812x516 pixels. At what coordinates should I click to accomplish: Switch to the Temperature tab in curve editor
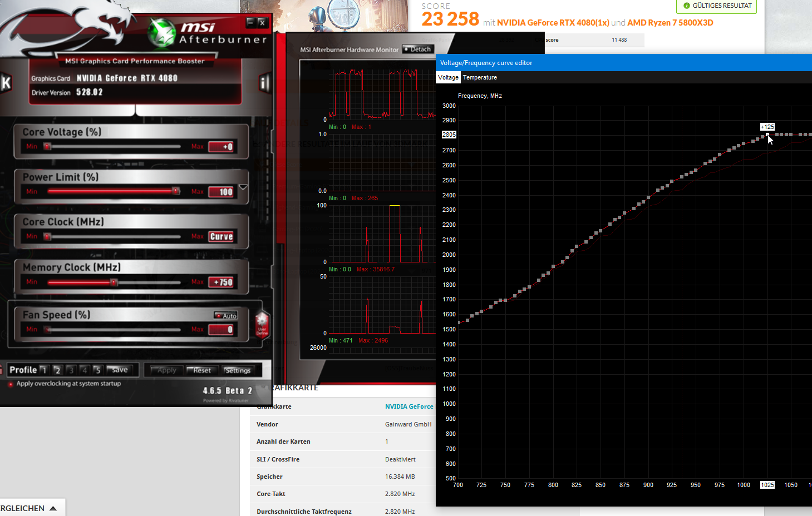coord(480,77)
